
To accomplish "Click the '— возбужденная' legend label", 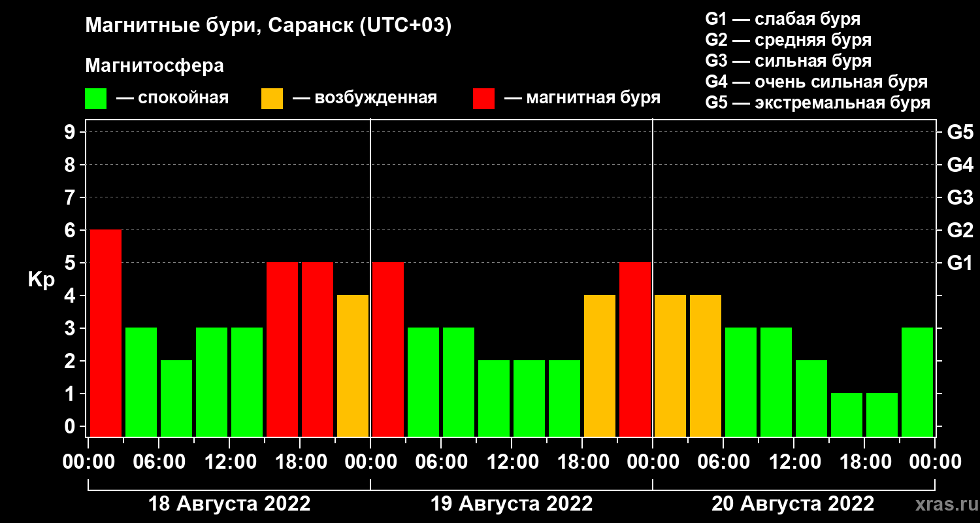I will (365, 99).
